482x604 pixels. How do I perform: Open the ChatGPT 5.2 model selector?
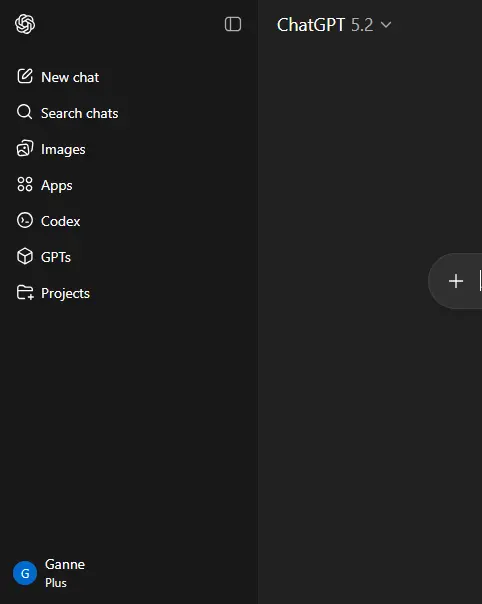click(334, 25)
